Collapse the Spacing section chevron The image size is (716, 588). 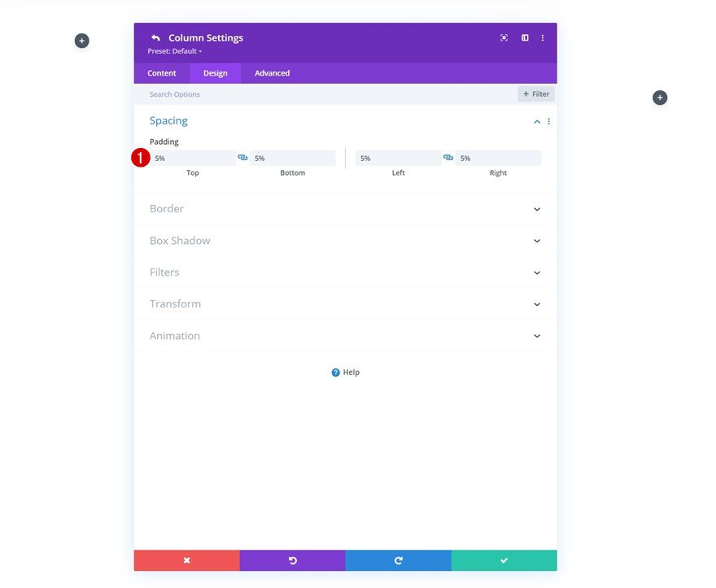pyautogui.click(x=536, y=120)
